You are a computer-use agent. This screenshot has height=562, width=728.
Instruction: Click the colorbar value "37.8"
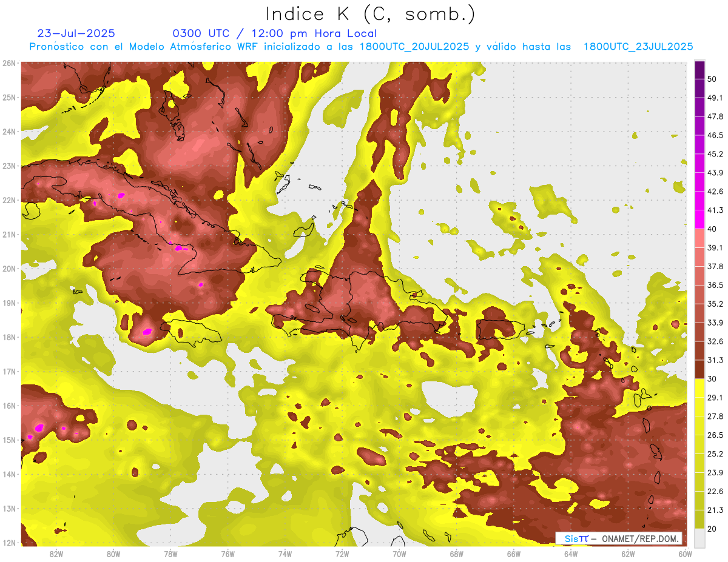pos(715,266)
